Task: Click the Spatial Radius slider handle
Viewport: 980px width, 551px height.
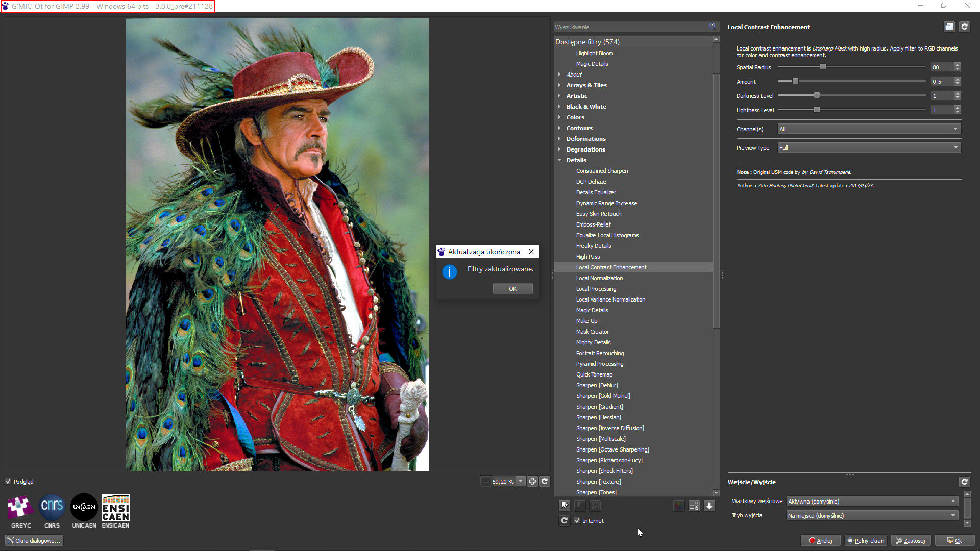Action: [x=823, y=67]
